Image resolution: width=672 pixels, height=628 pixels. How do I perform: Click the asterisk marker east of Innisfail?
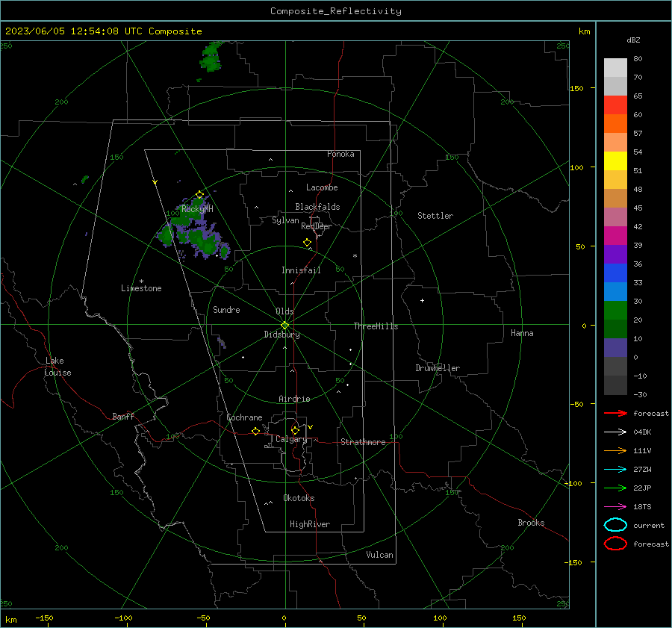pyautogui.click(x=355, y=256)
